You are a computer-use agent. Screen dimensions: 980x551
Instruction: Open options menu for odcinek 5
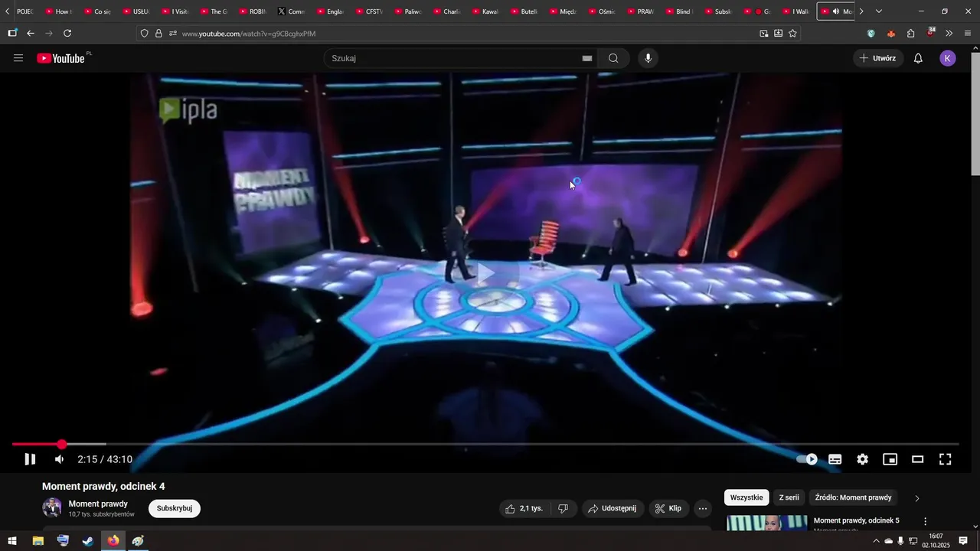[x=925, y=522]
